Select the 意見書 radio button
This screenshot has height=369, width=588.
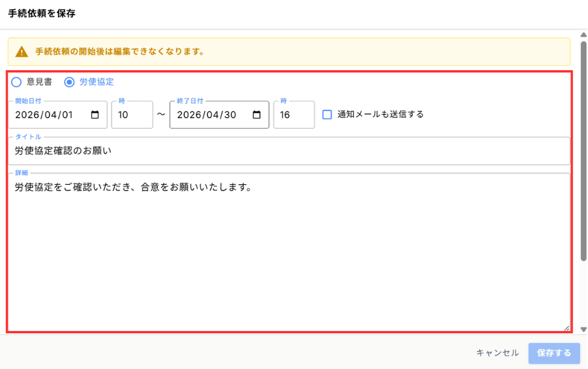[16, 82]
